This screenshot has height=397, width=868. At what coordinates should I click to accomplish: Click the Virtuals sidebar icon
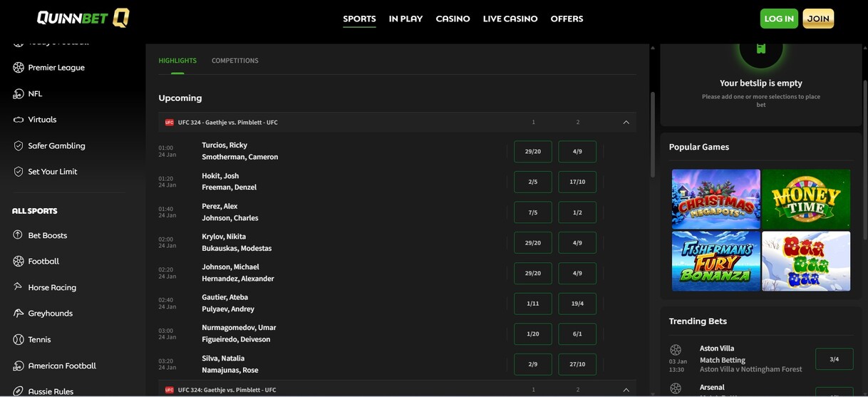pyautogui.click(x=19, y=120)
